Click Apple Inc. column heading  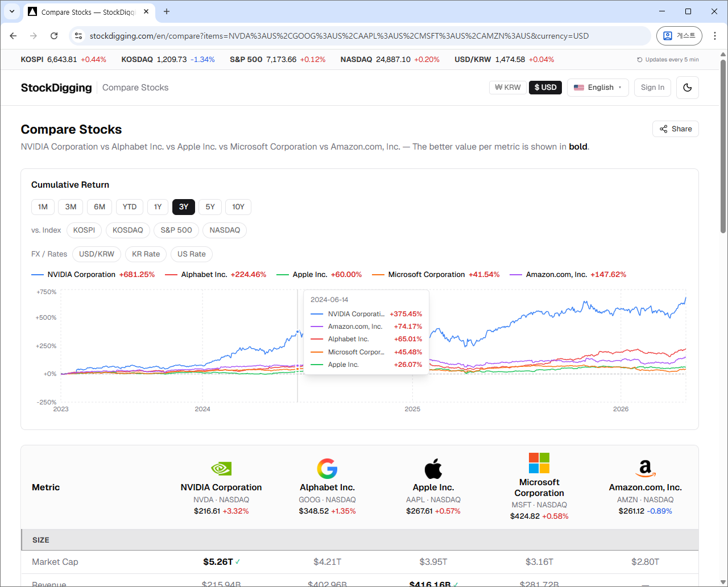pyautogui.click(x=433, y=487)
